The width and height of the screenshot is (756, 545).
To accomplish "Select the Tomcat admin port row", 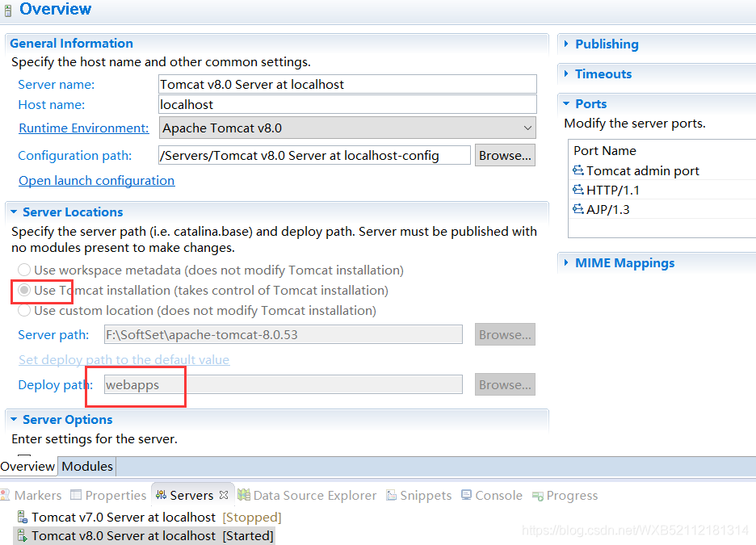I will pyautogui.click(x=663, y=170).
